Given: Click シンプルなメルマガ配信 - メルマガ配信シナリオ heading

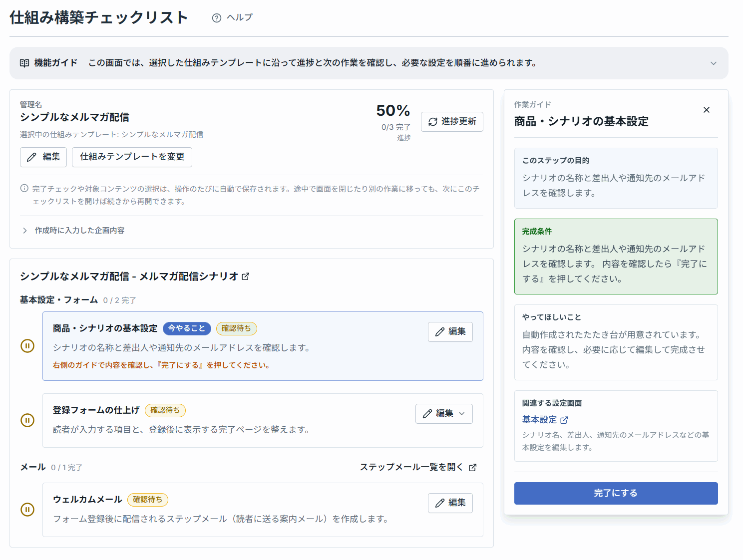Looking at the screenshot, I should click(129, 277).
